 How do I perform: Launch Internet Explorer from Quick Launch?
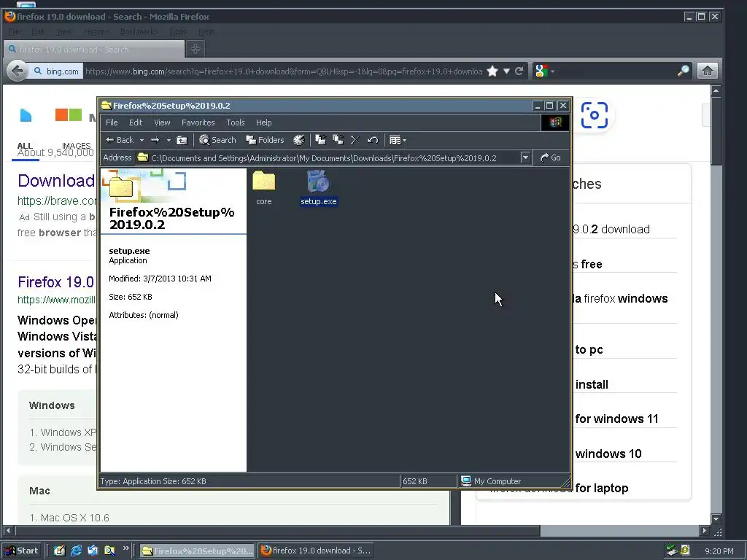pos(76,551)
